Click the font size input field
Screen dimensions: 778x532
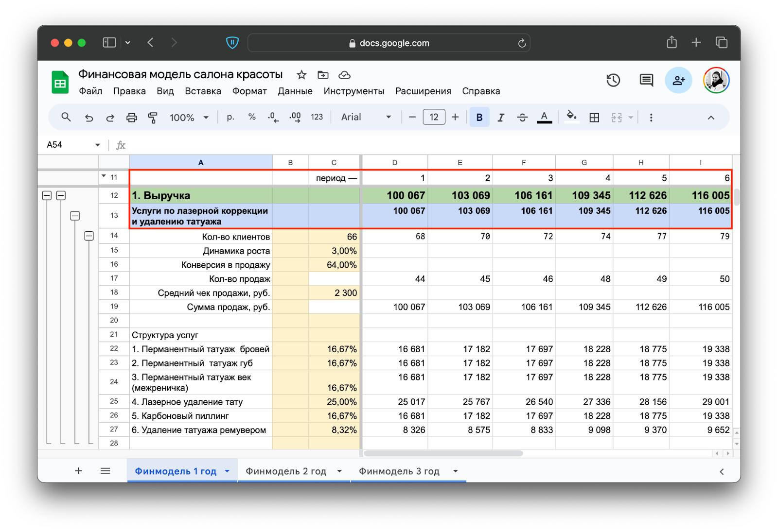pyautogui.click(x=434, y=117)
